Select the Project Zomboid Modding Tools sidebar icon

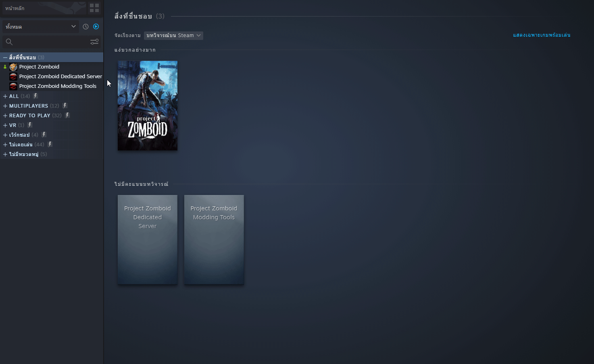pos(13,86)
